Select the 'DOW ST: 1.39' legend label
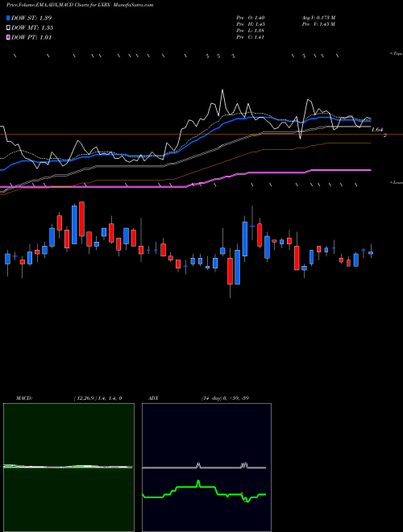This screenshot has width=403, height=532. [x=31, y=18]
